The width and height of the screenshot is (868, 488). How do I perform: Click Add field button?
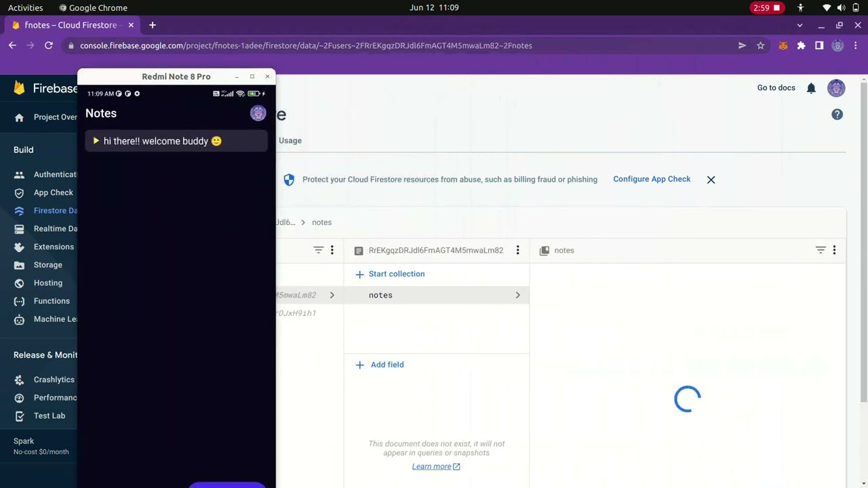tap(380, 365)
